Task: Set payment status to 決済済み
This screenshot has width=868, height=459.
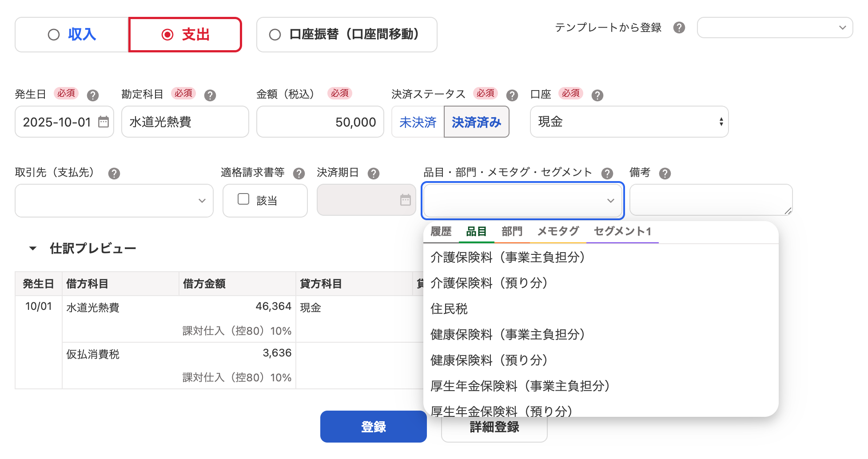Action: [x=476, y=122]
